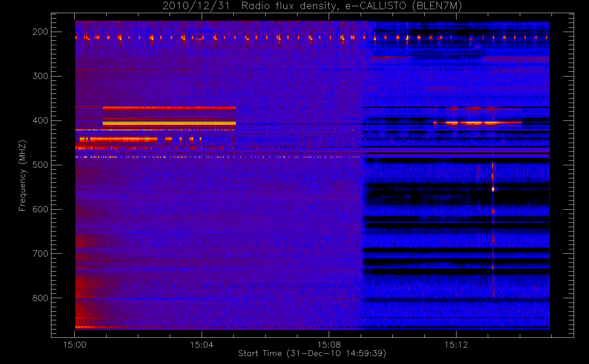Click the 200 frequency tick label
Viewport: 589px width, 364px height.
coord(40,32)
